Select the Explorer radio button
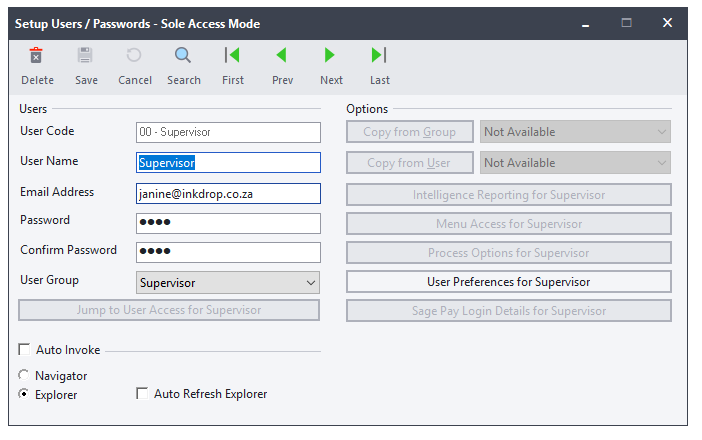This screenshot has width=702, height=440. (24, 395)
